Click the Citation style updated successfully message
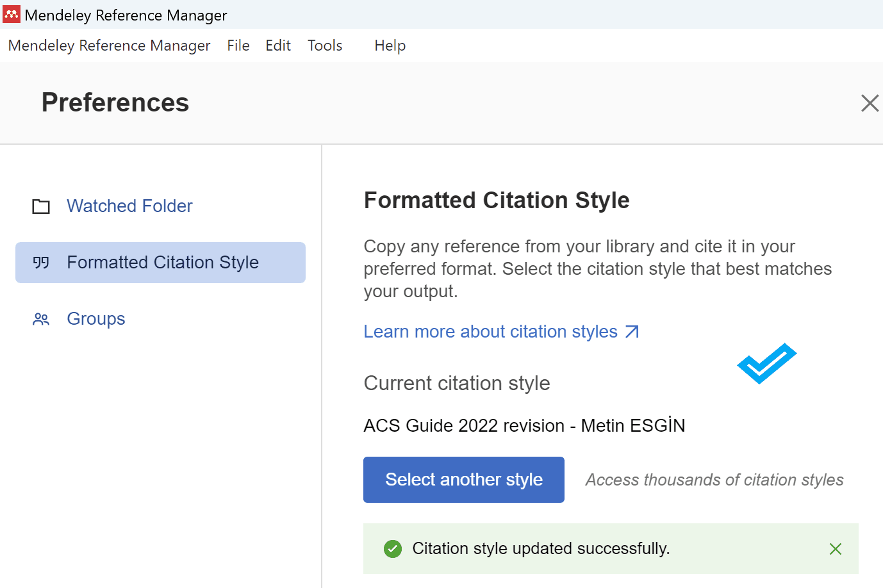The height and width of the screenshot is (588, 883). 541,549
